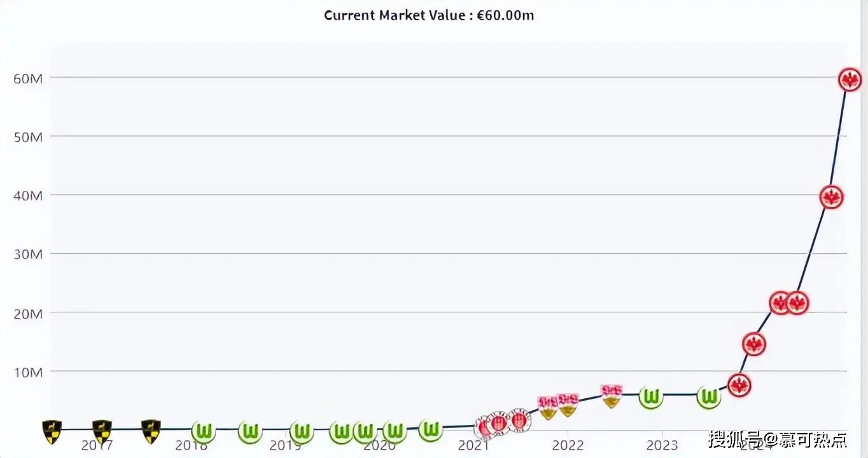
Task: Click the highest Stuttgart marker in mid-2022
Action: 611,395
